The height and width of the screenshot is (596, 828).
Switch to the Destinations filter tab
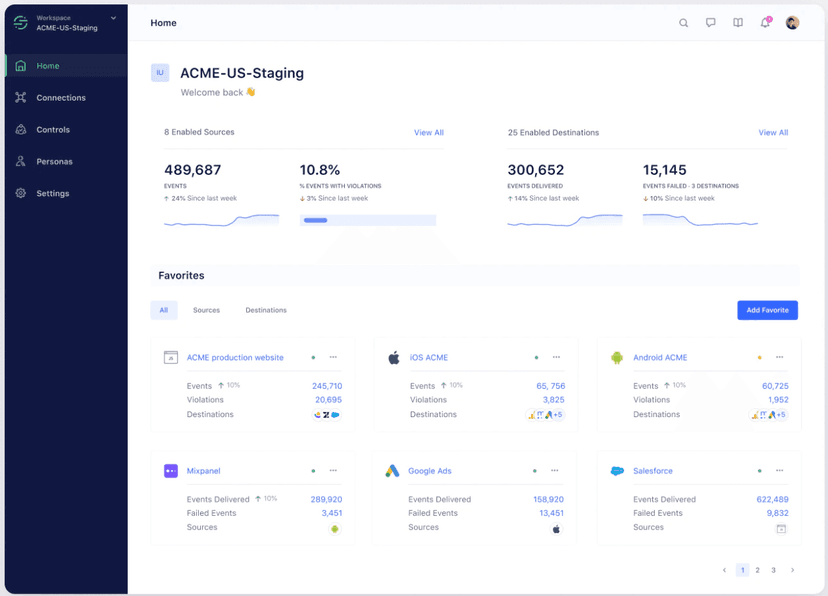click(266, 310)
